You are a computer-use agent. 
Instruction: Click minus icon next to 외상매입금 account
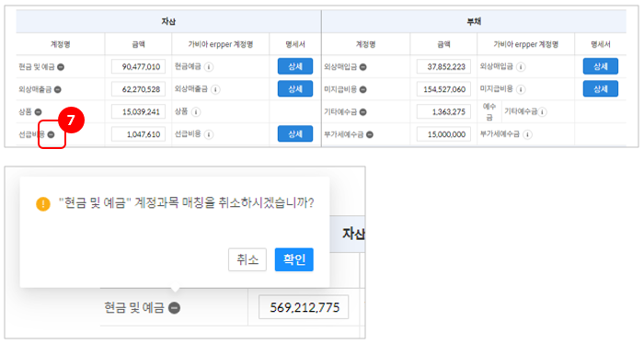pyautogui.click(x=363, y=67)
